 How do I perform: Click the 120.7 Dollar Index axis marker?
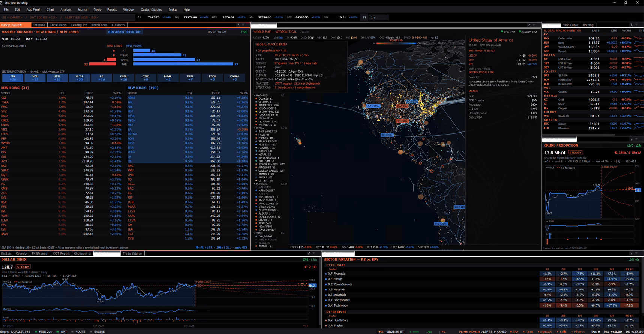312,286
